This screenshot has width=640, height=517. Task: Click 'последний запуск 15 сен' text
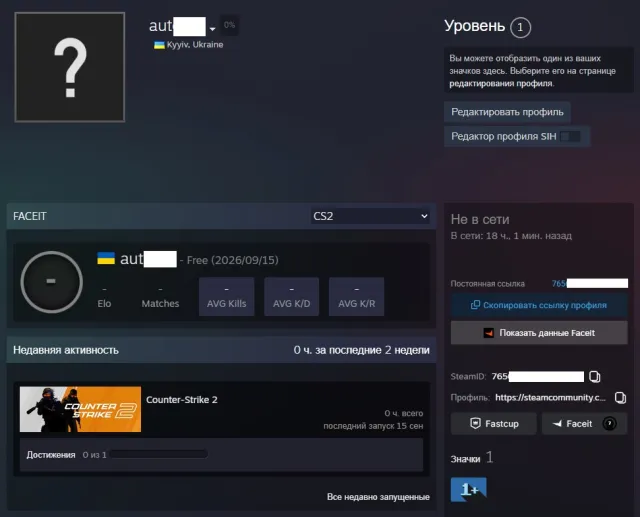click(373, 426)
